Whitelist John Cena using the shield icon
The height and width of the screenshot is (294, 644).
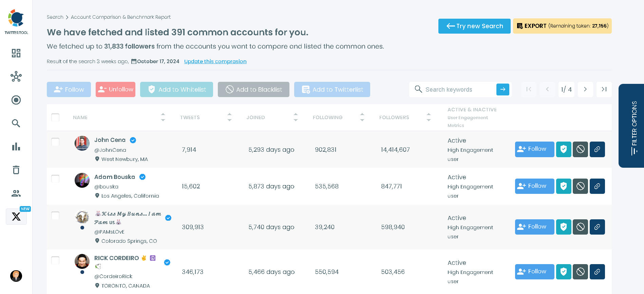point(563,149)
